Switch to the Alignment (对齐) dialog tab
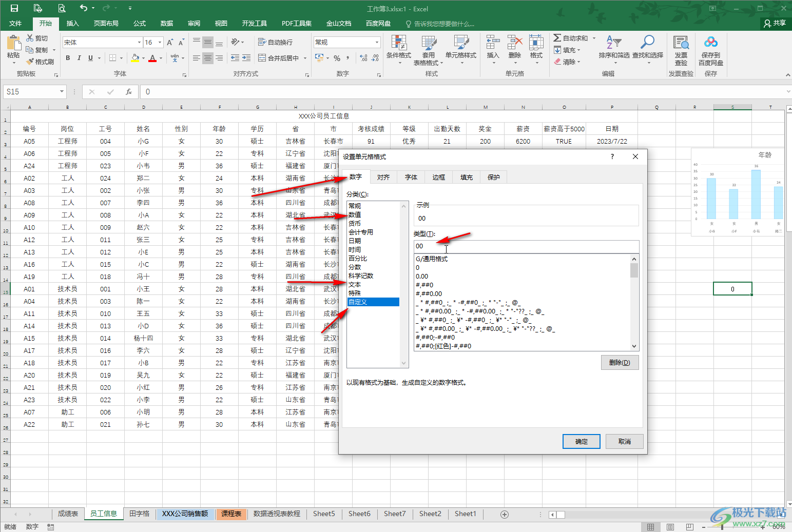Screen dimensions: 792x532 click(383, 177)
